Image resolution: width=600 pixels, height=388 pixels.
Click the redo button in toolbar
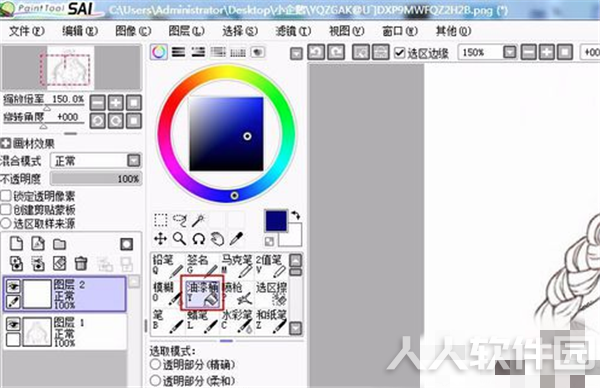[x=336, y=52]
